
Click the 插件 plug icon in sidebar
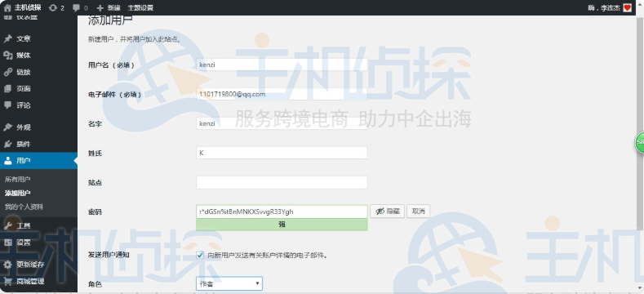point(8,144)
